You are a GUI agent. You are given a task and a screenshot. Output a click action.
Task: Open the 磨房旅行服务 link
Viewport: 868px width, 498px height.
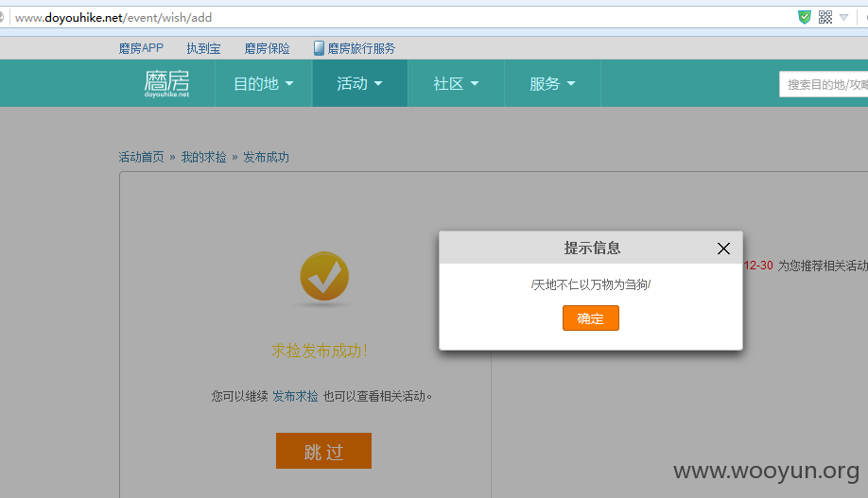361,49
